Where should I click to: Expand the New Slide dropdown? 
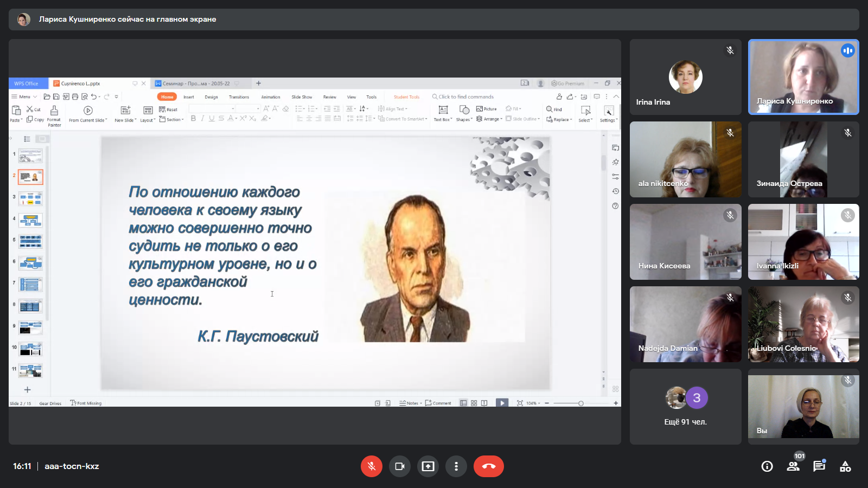tap(126, 120)
